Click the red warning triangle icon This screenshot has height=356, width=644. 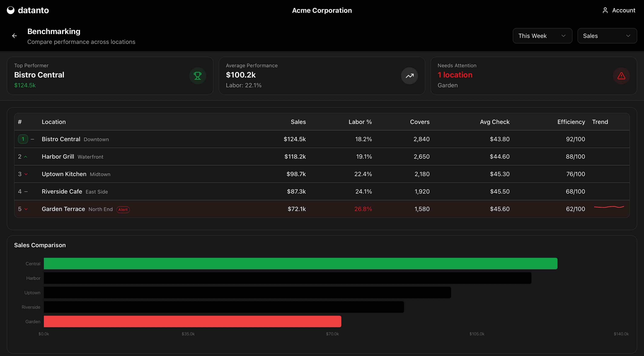click(x=621, y=76)
